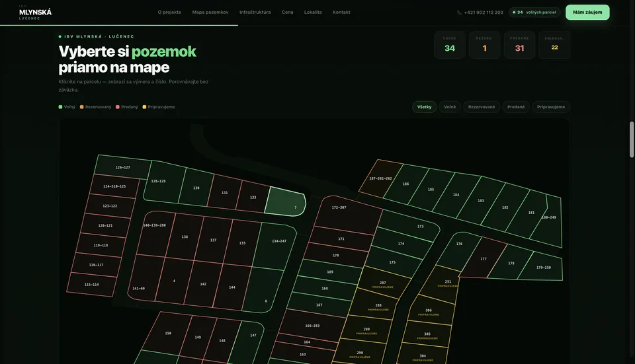The height and width of the screenshot is (364, 635).
Task: Select parcel 133 on map
Action: [x=253, y=197]
